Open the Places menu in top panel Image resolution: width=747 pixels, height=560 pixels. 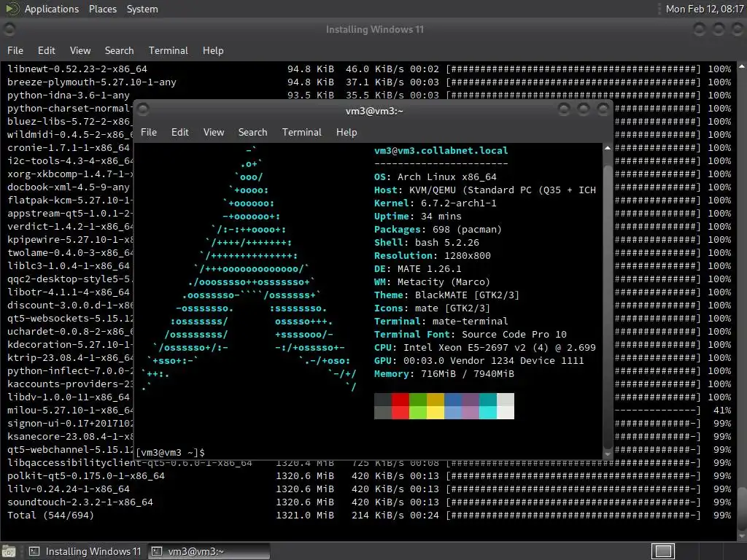pos(102,9)
